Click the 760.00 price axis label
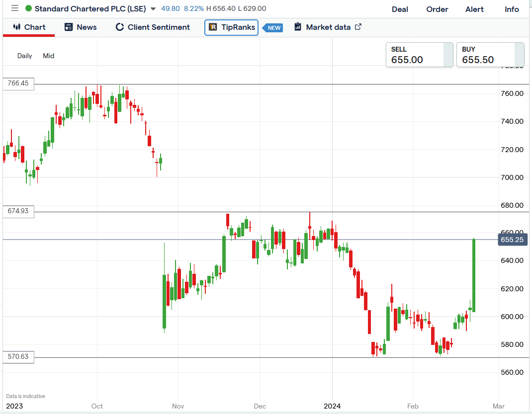 click(512, 93)
